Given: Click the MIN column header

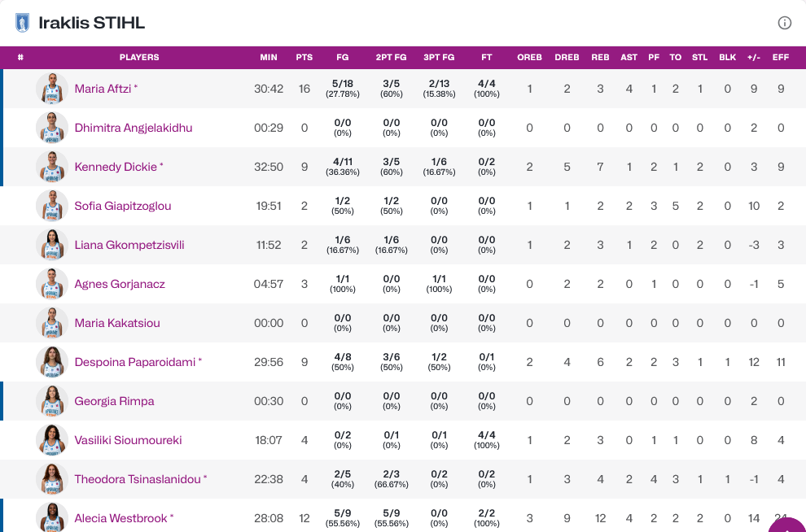Looking at the screenshot, I should pyautogui.click(x=269, y=58).
